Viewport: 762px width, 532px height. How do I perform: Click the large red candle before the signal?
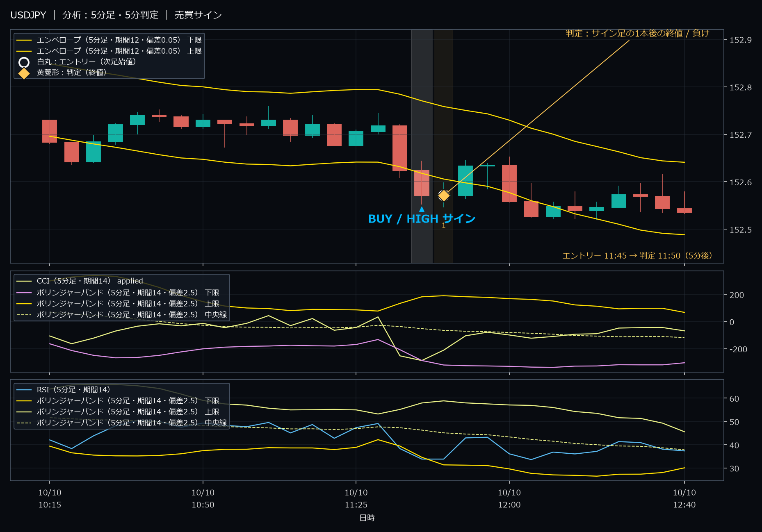click(400, 148)
